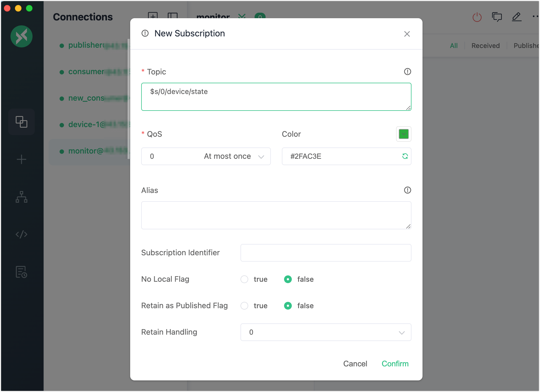The image size is (540, 392).
Task: Switch to the Received messages tab
Action: (x=485, y=46)
